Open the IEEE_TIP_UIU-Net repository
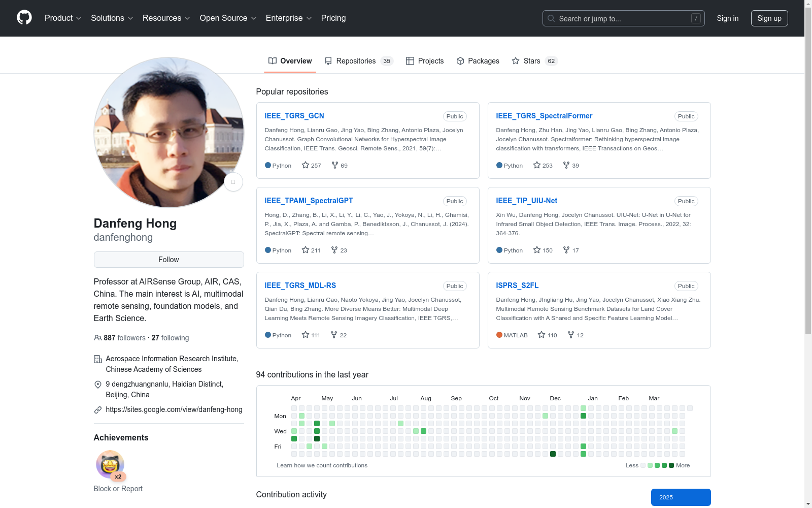This screenshot has width=812, height=508. [527, 201]
